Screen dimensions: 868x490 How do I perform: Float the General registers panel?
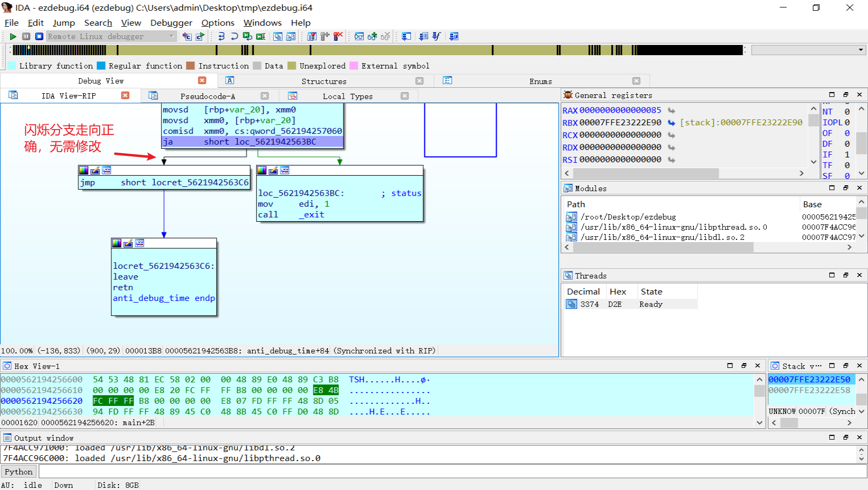845,95
